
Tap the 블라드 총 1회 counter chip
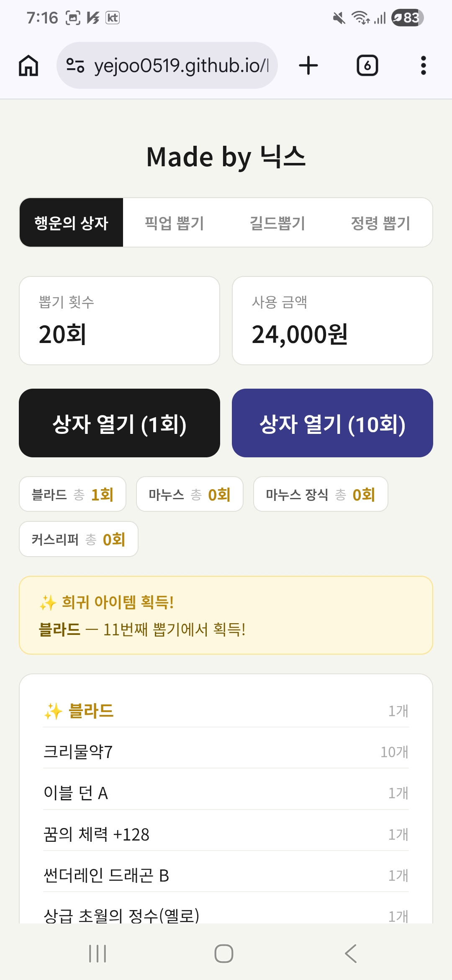[72, 495]
